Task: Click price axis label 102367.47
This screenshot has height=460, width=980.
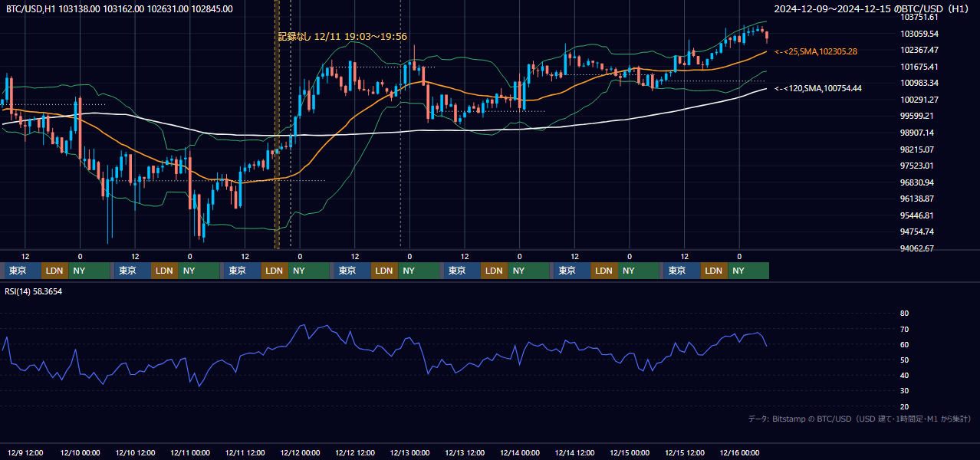Action: point(919,50)
